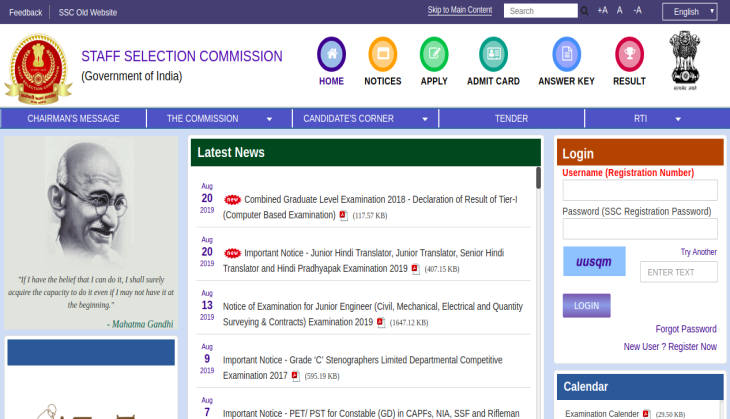Open the ADMIT CARD icon
Viewport: 730px width, 419px height.
(493, 54)
